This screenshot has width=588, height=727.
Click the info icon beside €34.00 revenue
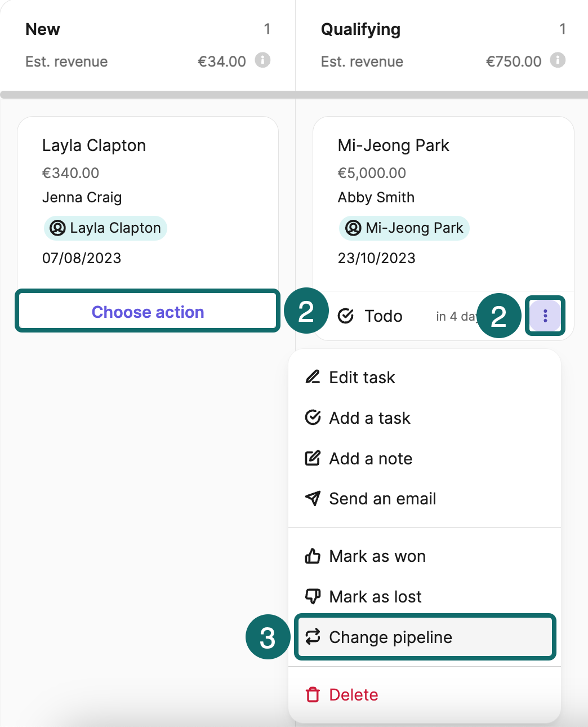pos(262,60)
